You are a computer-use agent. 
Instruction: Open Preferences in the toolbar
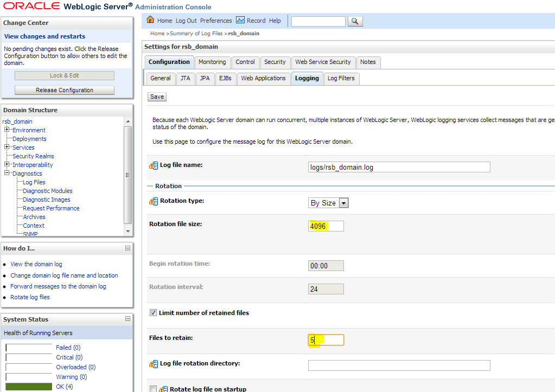(x=216, y=21)
